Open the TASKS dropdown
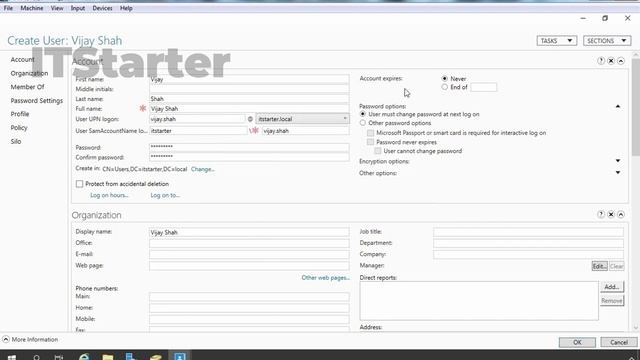The width and height of the screenshot is (640, 360). [x=557, y=41]
